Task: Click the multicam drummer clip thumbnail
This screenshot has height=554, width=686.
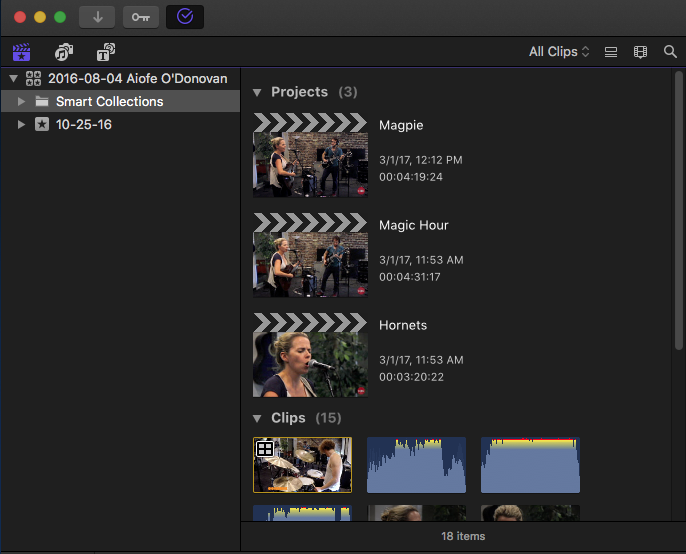Action: 303,465
